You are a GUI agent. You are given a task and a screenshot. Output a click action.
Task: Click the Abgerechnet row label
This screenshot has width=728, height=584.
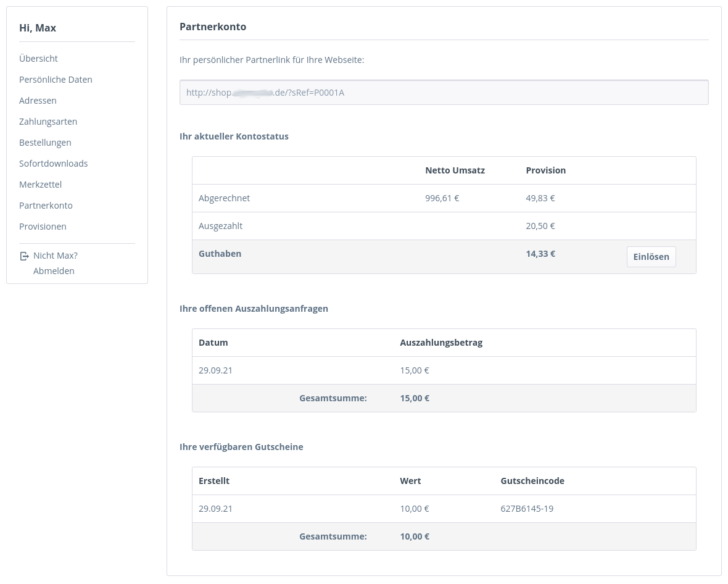coord(224,198)
